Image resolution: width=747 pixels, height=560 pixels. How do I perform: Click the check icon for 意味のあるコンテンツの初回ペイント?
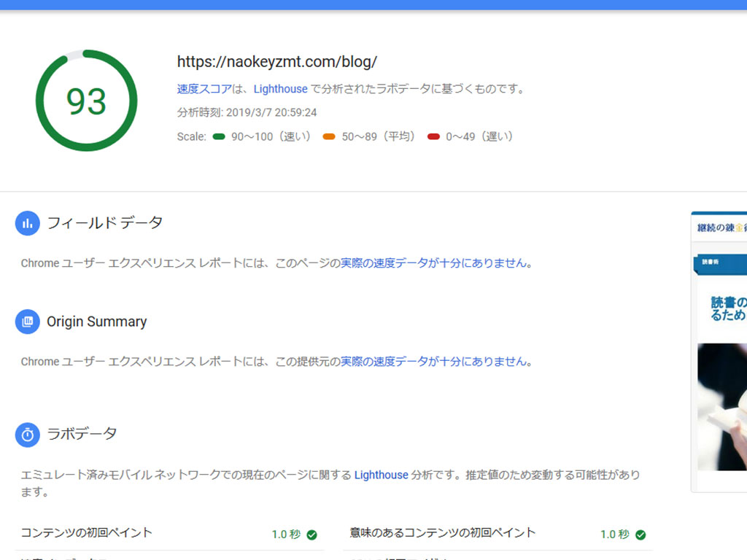(640, 534)
